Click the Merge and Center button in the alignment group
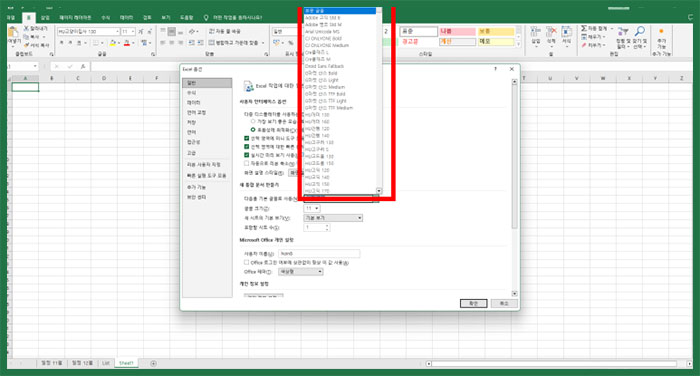Screen dimensions: 700x376 (x=237, y=43)
